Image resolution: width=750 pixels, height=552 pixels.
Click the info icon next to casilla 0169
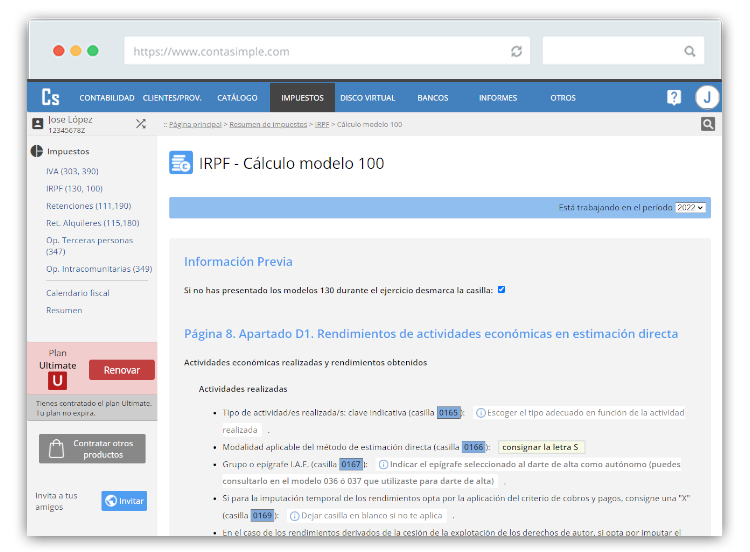(295, 515)
